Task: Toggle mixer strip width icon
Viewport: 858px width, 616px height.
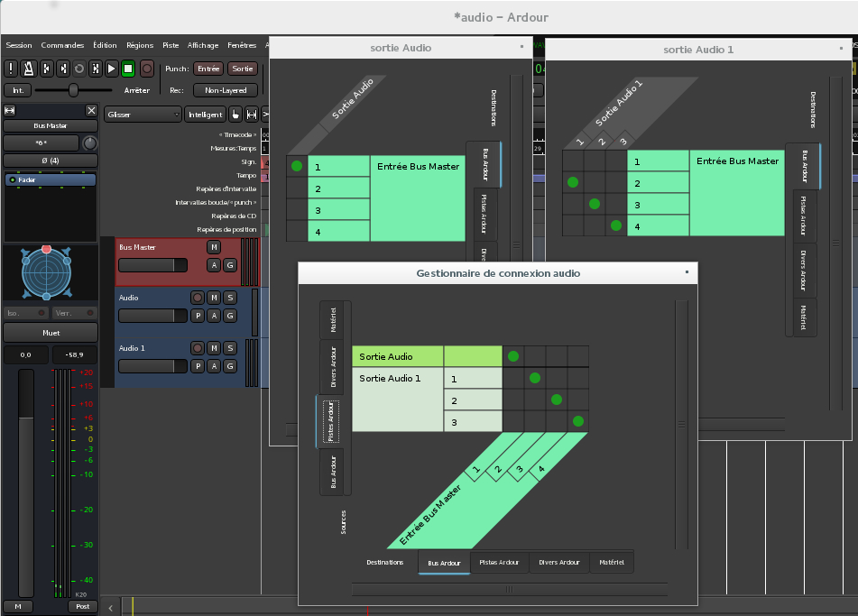Action: point(10,111)
